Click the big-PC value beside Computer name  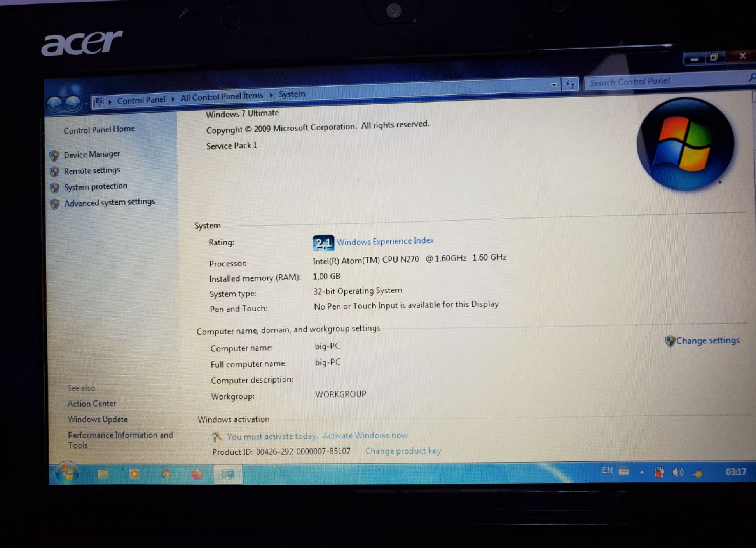point(327,346)
